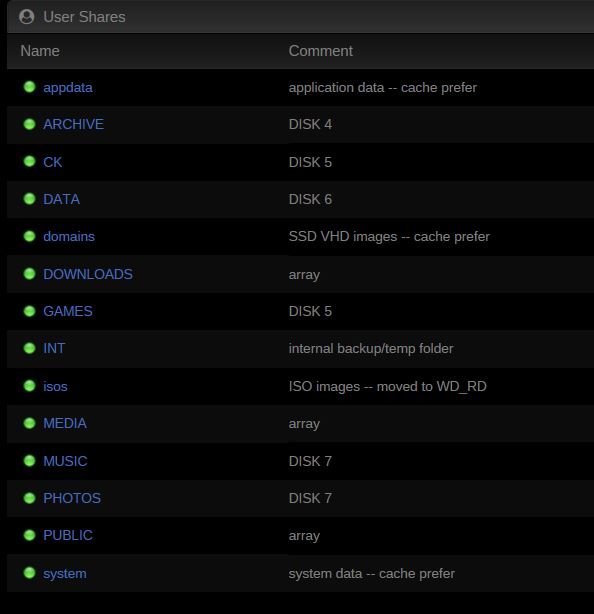Click the green status orb beside domains

[29, 236]
